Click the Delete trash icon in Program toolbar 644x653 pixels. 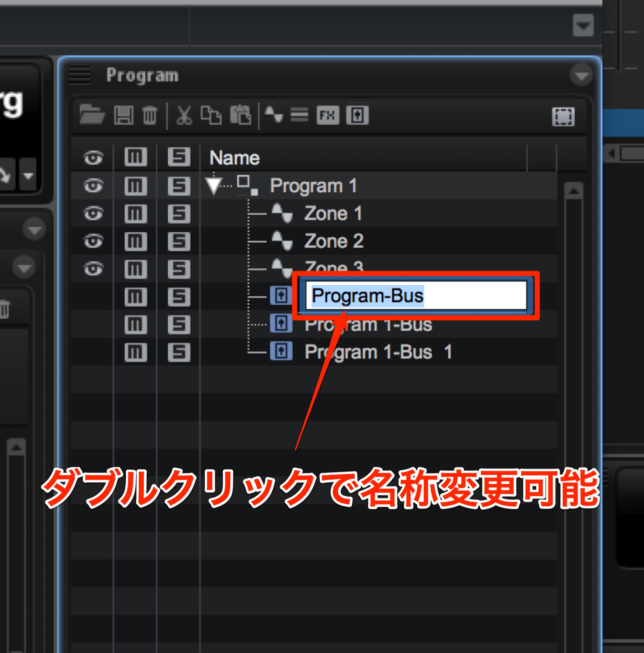click(149, 115)
